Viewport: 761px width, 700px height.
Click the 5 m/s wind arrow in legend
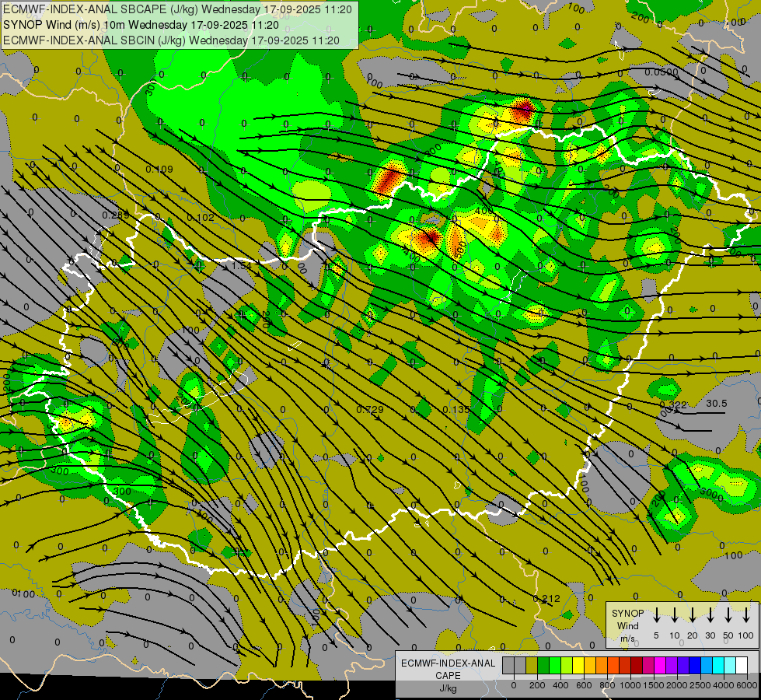[x=657, y=615]
